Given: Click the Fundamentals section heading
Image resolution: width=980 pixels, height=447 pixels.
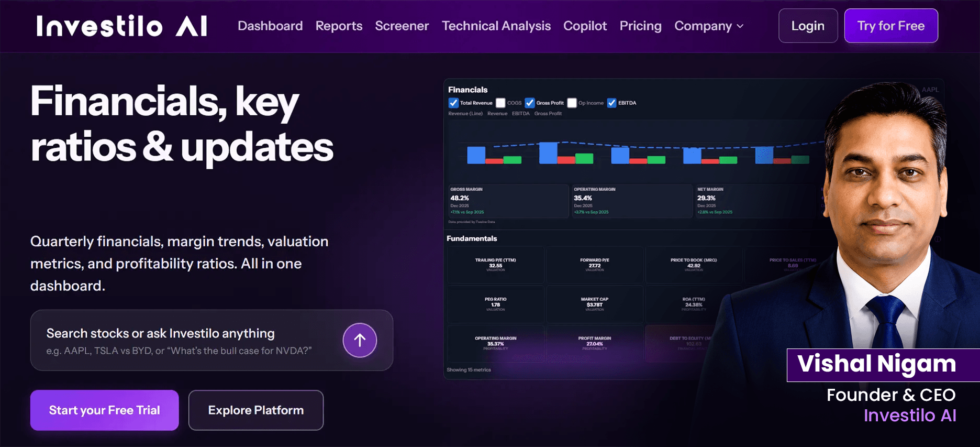Looking at the screenshot, I should pyautogui.click(x=472, y=238).
